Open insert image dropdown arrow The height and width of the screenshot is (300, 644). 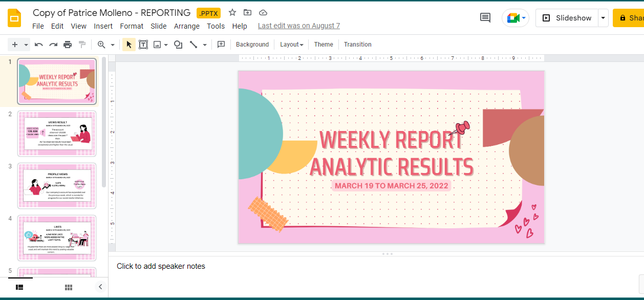pyautogui.click(x=166, y=45)
